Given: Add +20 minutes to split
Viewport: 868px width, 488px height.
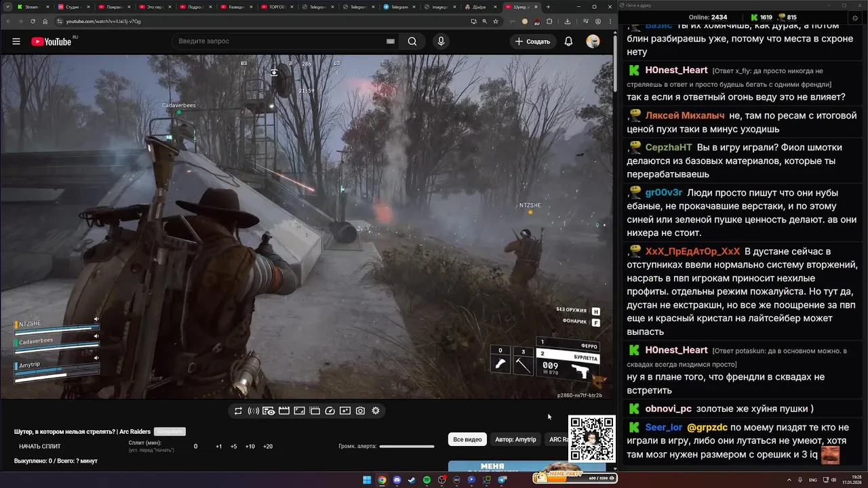Looking at the screenshot, I should click(x=268, y=447).
